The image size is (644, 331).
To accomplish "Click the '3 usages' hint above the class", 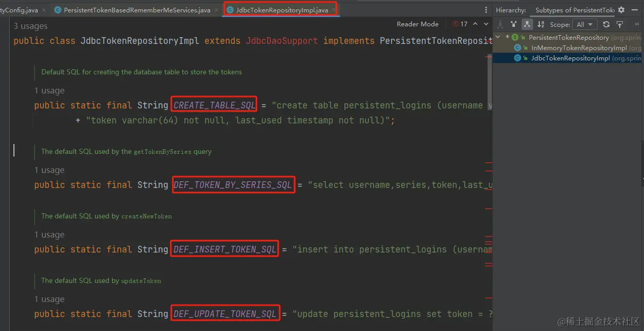I will tap(30, 26).
